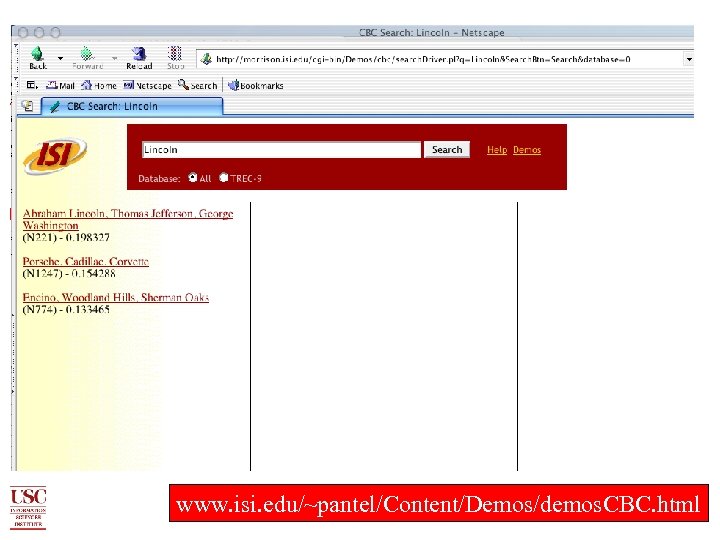Select the All database radio button
Image resolution: width=720 pixels, height=540 pixels.
[x=193, y=178]
